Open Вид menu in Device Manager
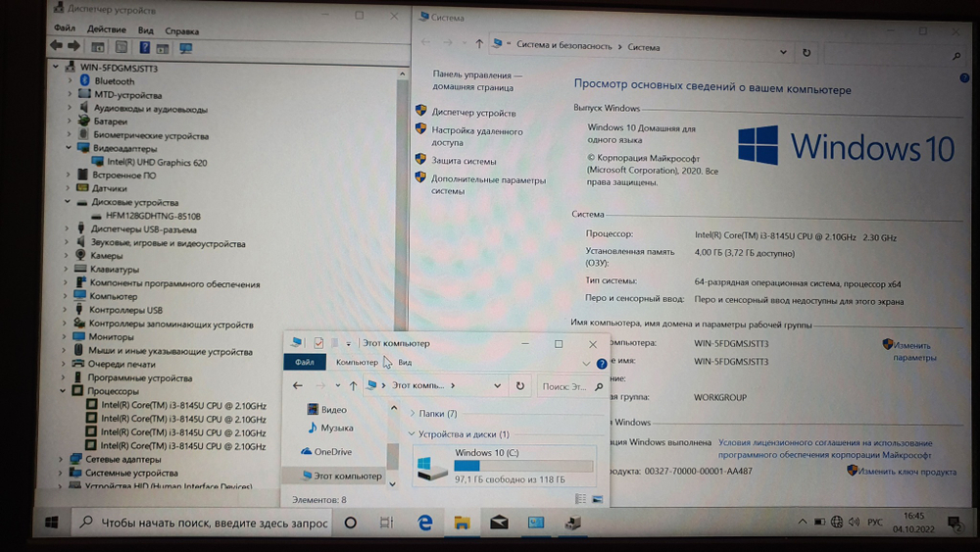The image size is (980, 552). 146,30
